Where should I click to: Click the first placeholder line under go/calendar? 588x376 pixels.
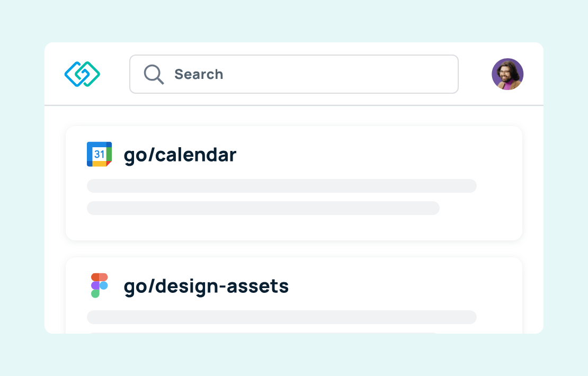pos(282,186)
